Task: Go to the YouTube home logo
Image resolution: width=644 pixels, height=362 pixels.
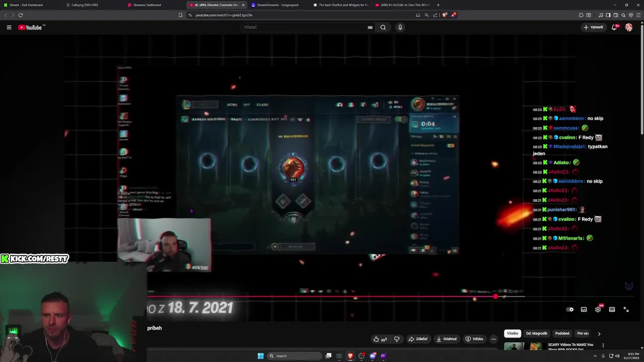Action: tap(31, 27)
